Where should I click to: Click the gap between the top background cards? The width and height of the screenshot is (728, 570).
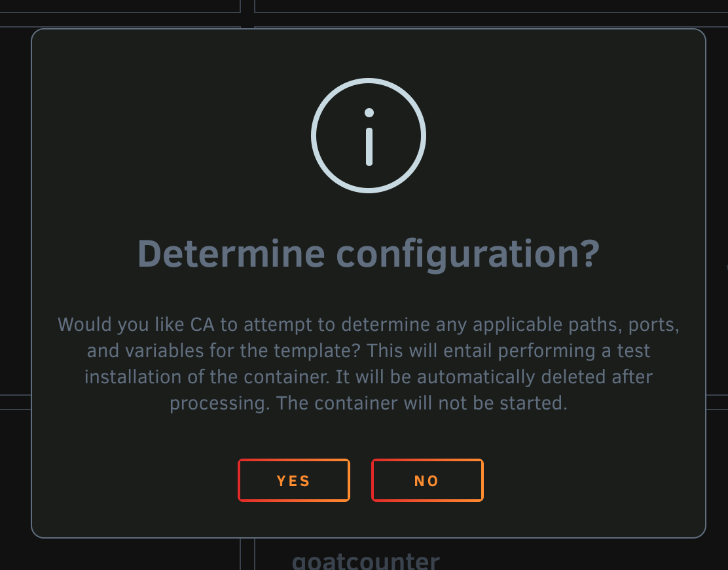pos(247,13)
